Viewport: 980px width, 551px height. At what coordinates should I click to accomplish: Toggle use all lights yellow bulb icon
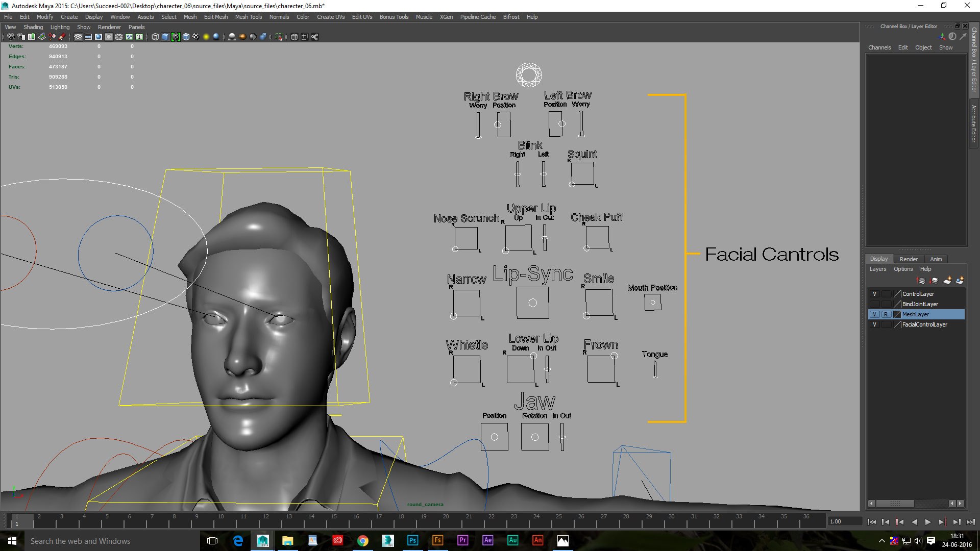(x=206, y=37)
